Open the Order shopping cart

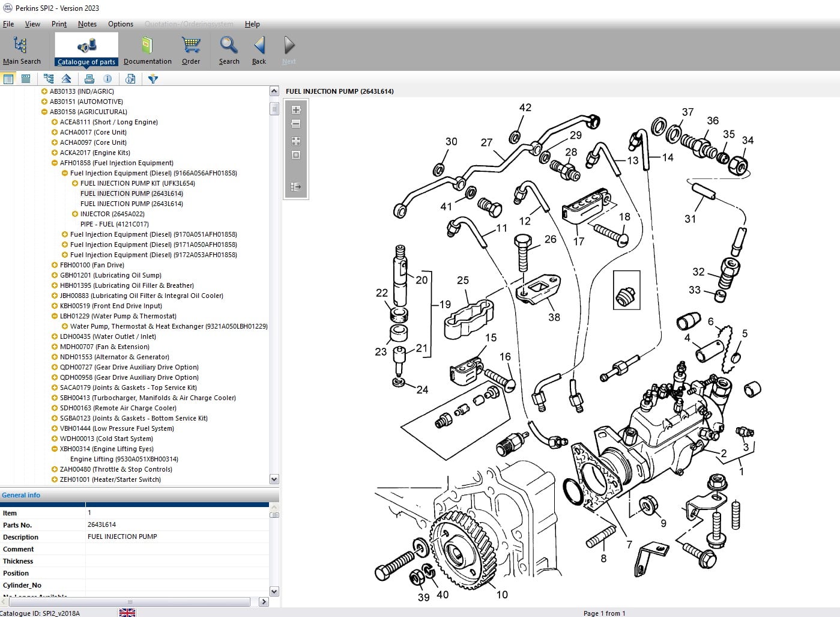coord(191,45)
